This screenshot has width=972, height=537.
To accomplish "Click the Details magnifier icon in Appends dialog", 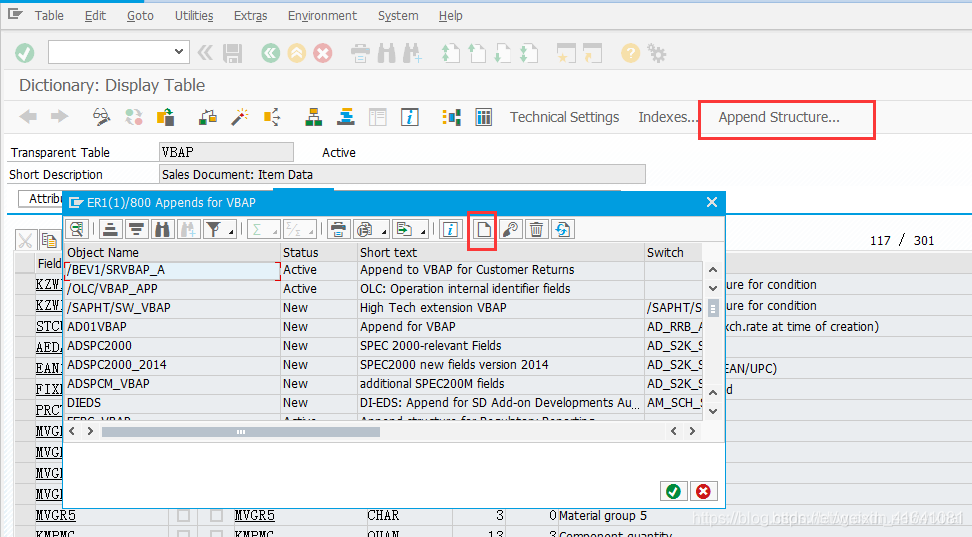I will coord(77,229).
